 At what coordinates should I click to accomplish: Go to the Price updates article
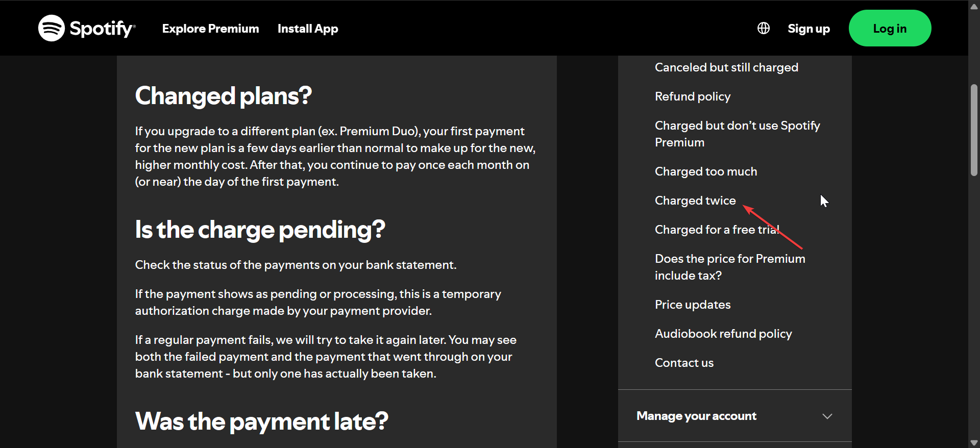[692, 305]
